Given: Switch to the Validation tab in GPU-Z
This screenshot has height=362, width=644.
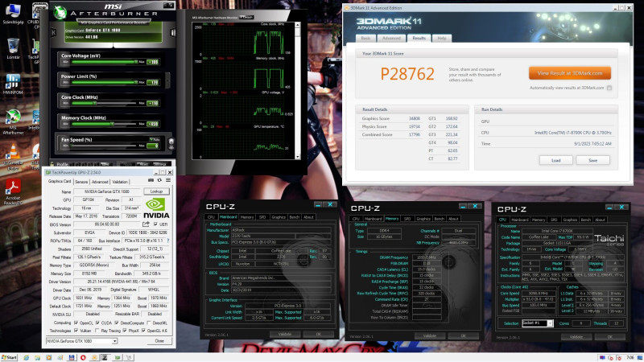Looking at the screenshot, I should point(119,182).
